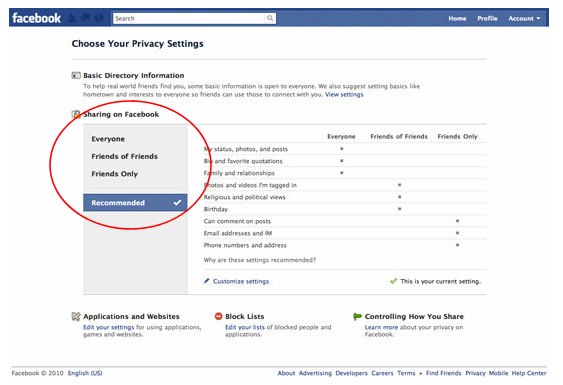Screen dimensions: 563x385
Task: Open Edit your lists link
Action: 245,327
